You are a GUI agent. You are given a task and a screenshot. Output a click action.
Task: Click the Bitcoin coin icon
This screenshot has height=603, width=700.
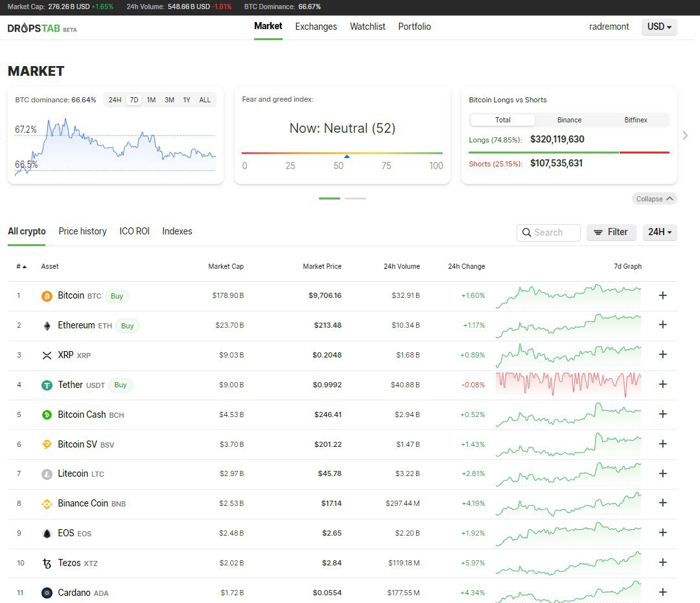point(47,296)
